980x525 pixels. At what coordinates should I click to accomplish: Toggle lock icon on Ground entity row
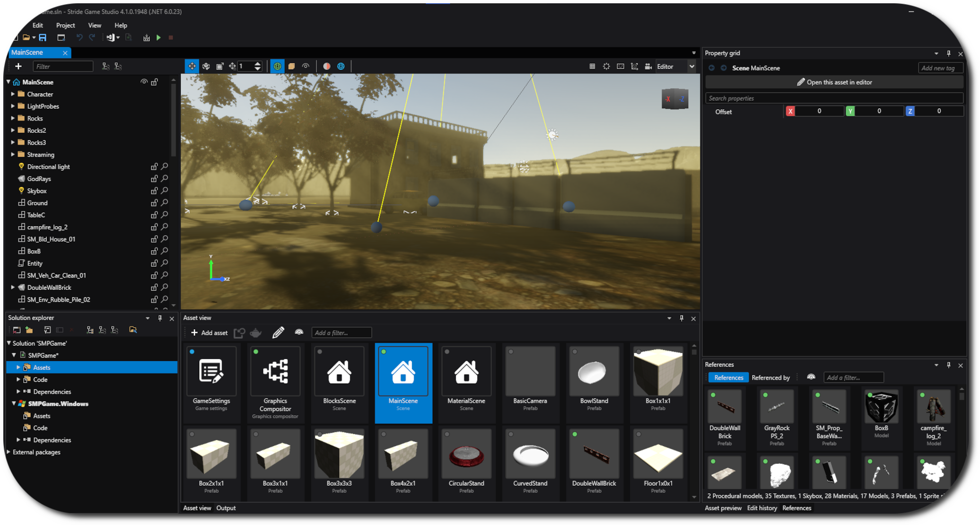pos(154,203)
